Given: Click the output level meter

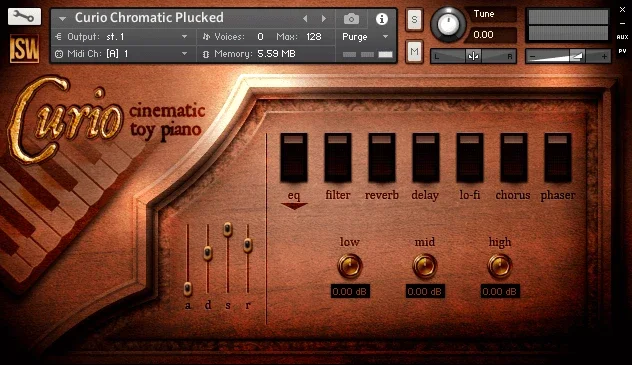Looking at the screenshot, I should click(568, 25).
